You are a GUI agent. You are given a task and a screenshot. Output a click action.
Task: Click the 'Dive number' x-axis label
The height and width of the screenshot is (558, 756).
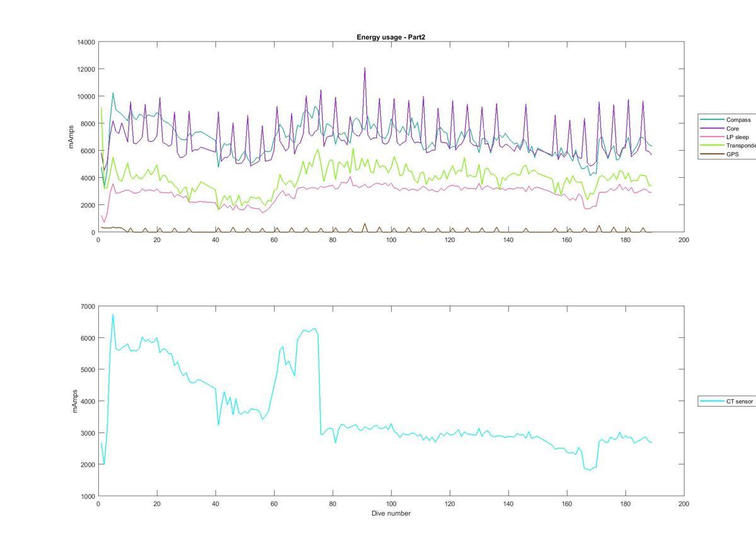coord(391,513)
